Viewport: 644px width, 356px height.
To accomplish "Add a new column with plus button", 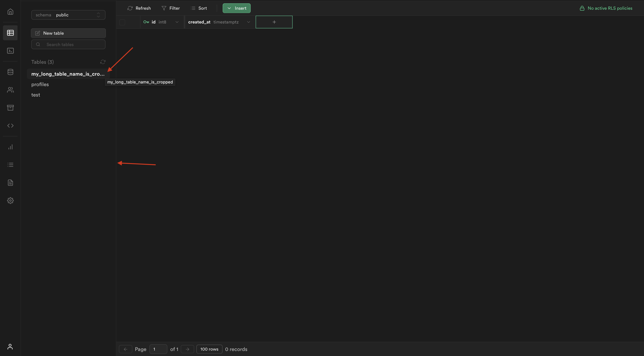I will pyautogui.click(x=274, y=22).
